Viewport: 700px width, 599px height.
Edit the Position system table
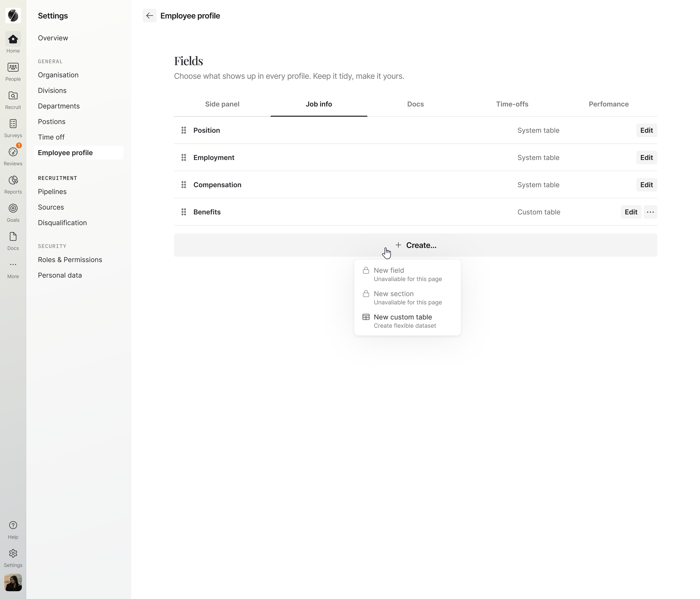coord(647,130)
